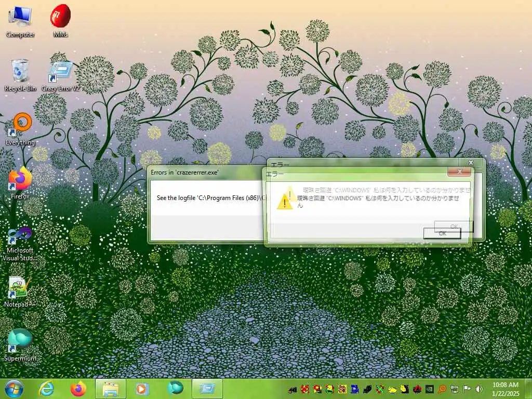Image resolution: width=532 pixels, height=399 pixels.
Task: Switch to the Crazy Error taskbar window
Action: pyautogui.click(x=207, y=389)
